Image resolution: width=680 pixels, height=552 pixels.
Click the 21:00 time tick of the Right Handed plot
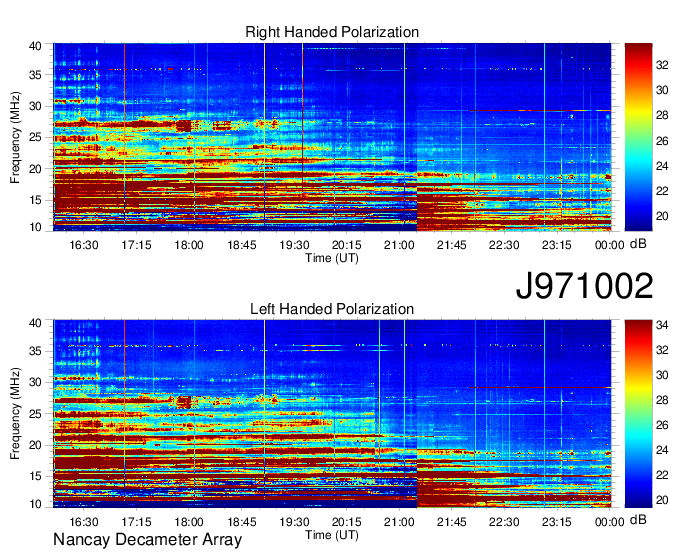click(399, 245)
